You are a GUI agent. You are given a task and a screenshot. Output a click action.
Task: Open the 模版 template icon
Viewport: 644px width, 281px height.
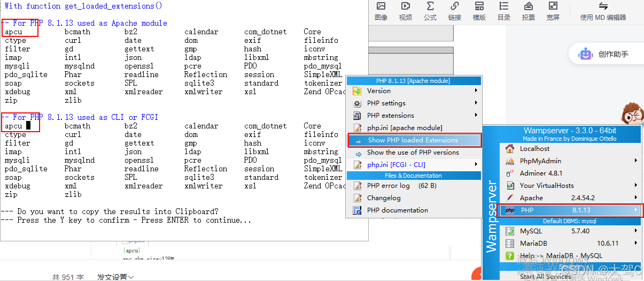pos(479,6)
